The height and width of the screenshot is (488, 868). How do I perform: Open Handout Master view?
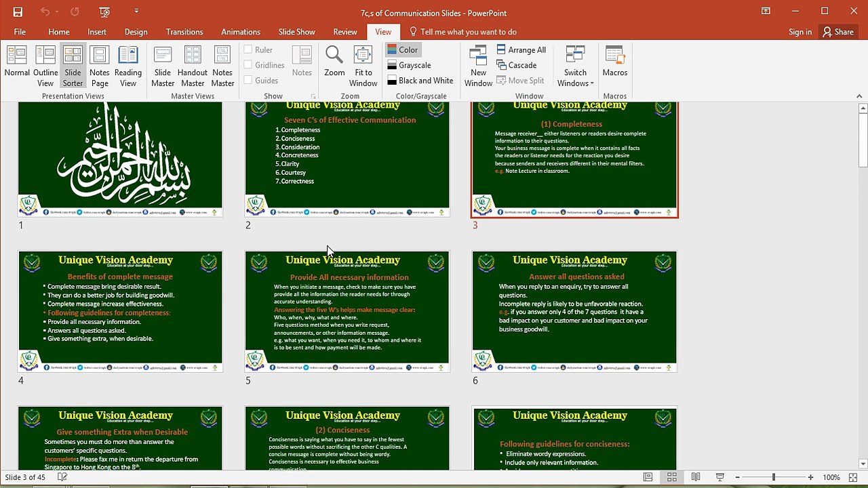pyautogui.click(x=193, y=66)
